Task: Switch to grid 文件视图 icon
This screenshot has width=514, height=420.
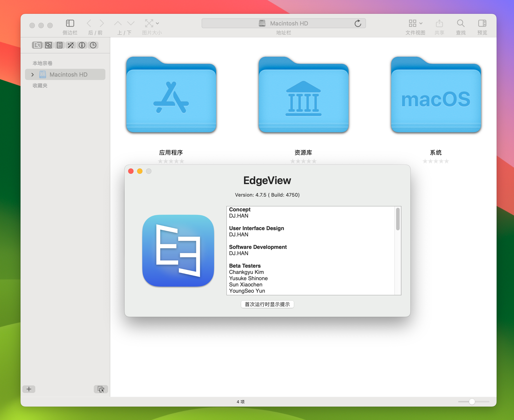Action: pos(412,23)
